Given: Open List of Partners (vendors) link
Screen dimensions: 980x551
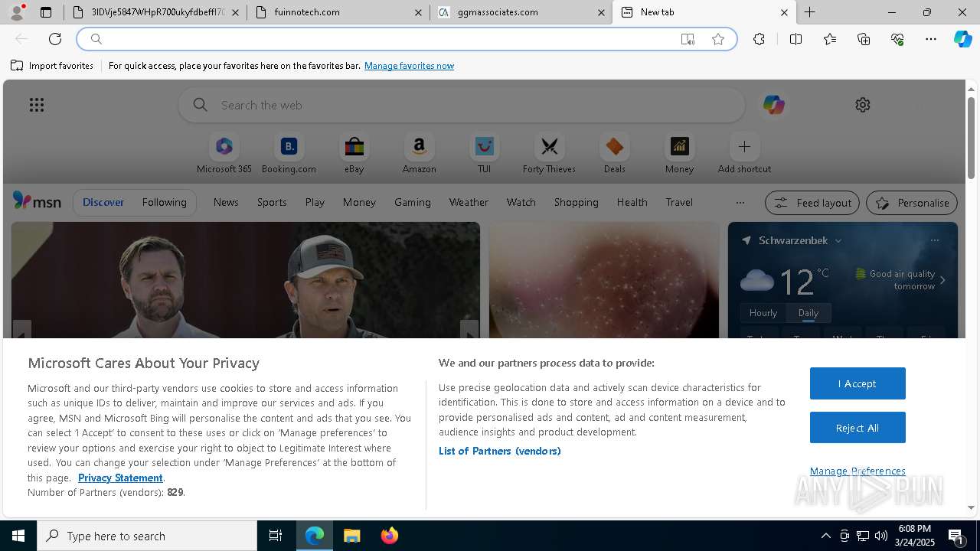Looking at the screenshot, I should tap(499, 451).
